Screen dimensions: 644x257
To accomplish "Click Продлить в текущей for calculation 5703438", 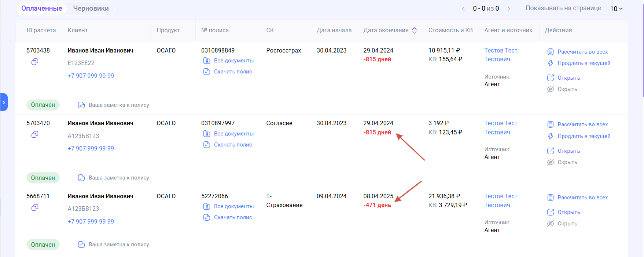I will (x=584, y=63).
